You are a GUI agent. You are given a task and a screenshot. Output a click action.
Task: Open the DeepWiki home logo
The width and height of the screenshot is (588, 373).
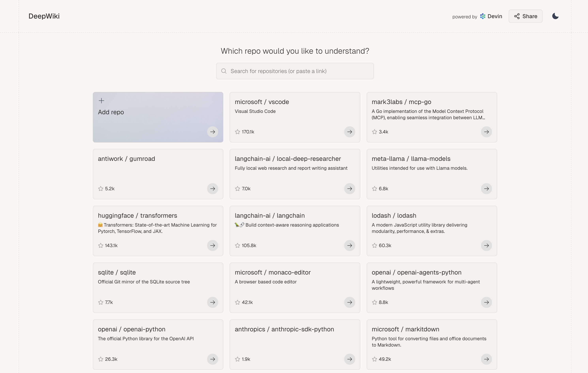click(44, 16)
